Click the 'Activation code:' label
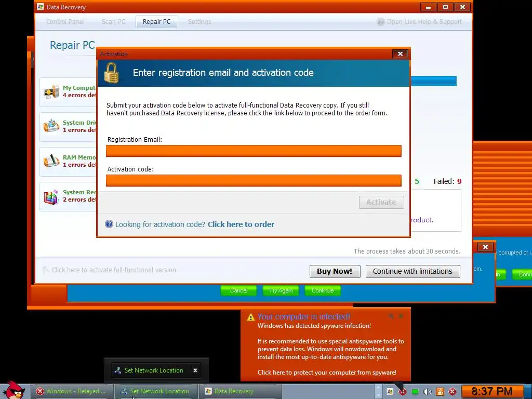 [130, 169]
